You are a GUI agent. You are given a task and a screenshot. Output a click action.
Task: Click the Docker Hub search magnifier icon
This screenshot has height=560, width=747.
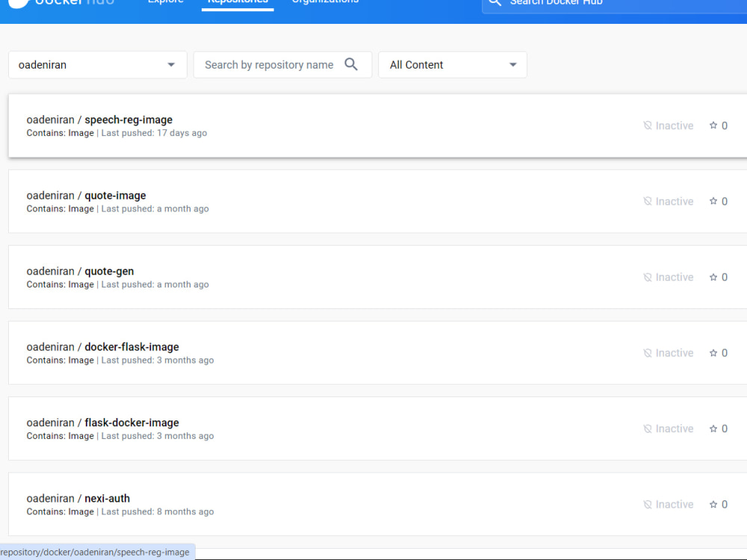pyautogui.click(x=495, y=2)
